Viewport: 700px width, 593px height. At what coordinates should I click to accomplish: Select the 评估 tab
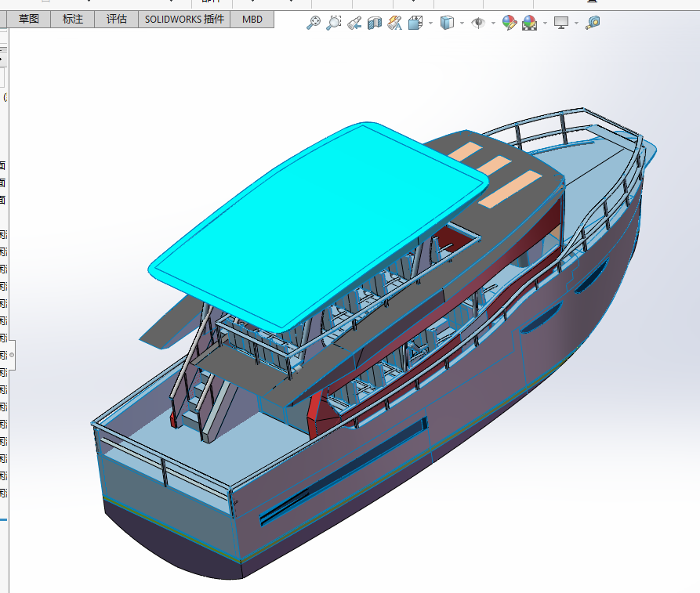117,19
